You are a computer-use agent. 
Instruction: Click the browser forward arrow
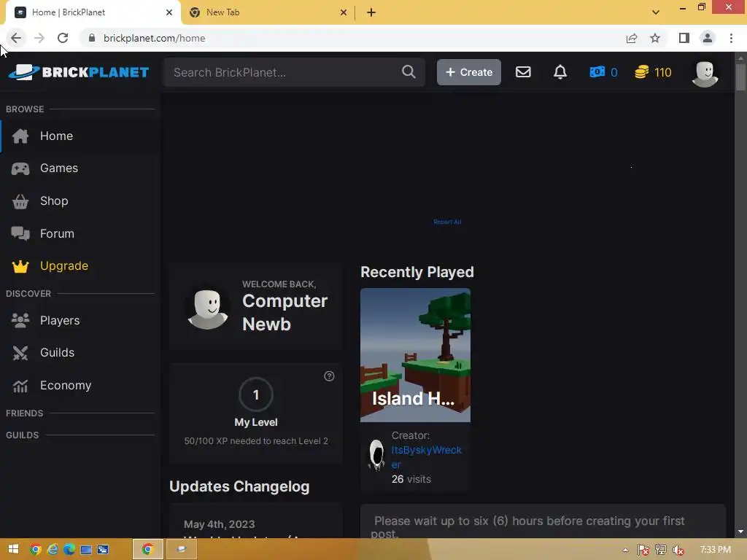tap(39, 38)
